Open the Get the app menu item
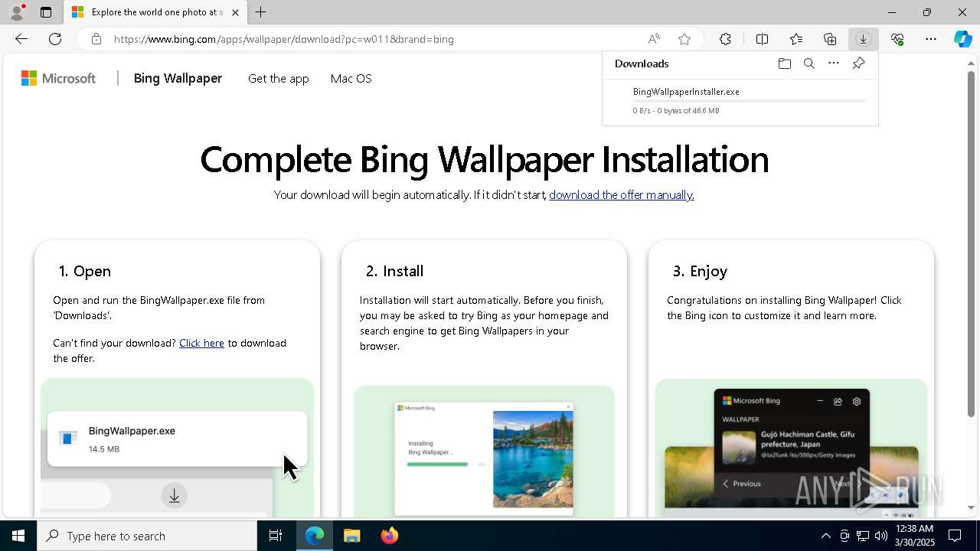Screen dimensions: 980x551 (x=278, y=78)
